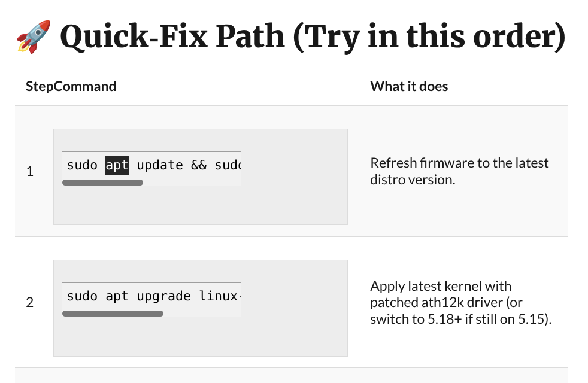Image resolution: width=588 pixels, height=383 pixels.
Task: Click the && operator in step 1 command
Action: tap(199, 165)
